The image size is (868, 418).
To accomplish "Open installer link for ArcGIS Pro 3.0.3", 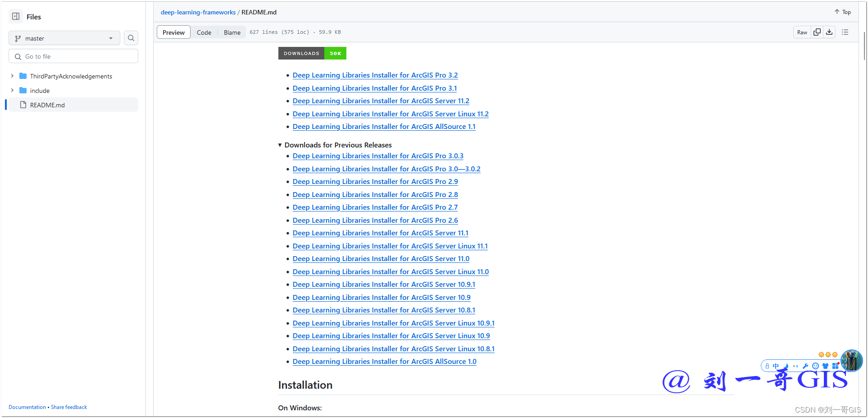I will point(378,156).
